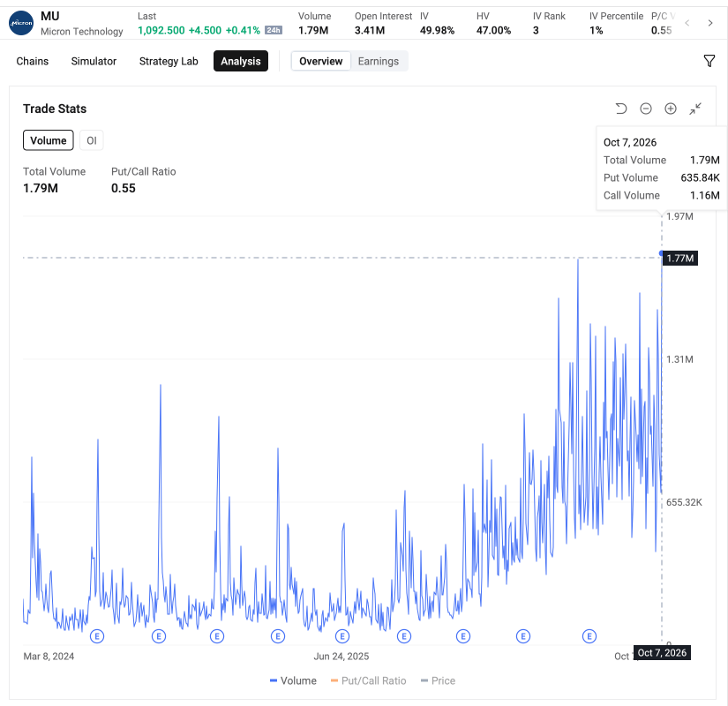Click the Micron company logo

point(21,23)
